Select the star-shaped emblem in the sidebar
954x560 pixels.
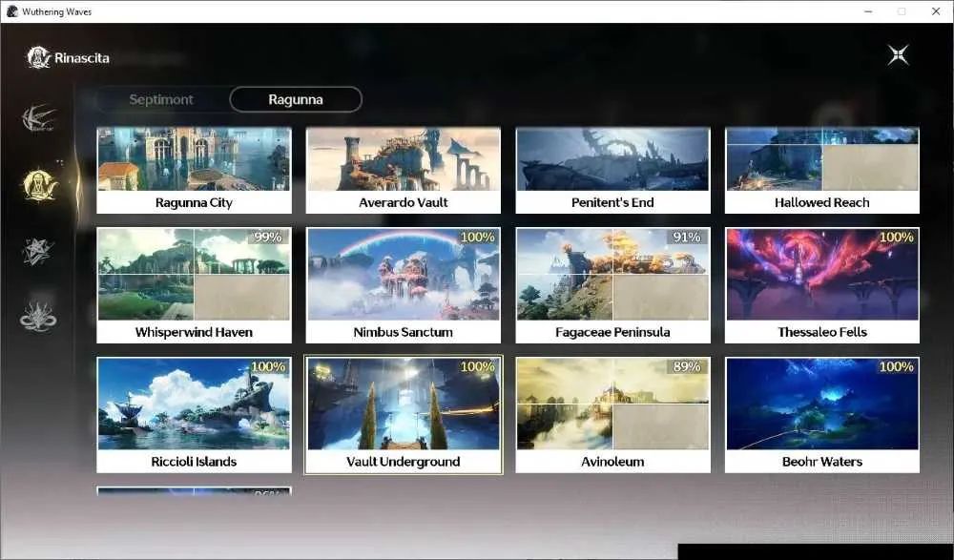(37, 252)
